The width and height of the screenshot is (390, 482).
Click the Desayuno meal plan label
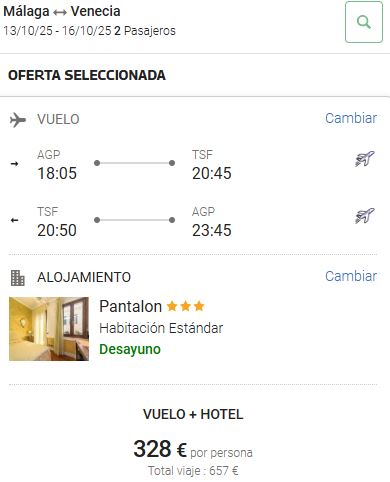[130, 349]
